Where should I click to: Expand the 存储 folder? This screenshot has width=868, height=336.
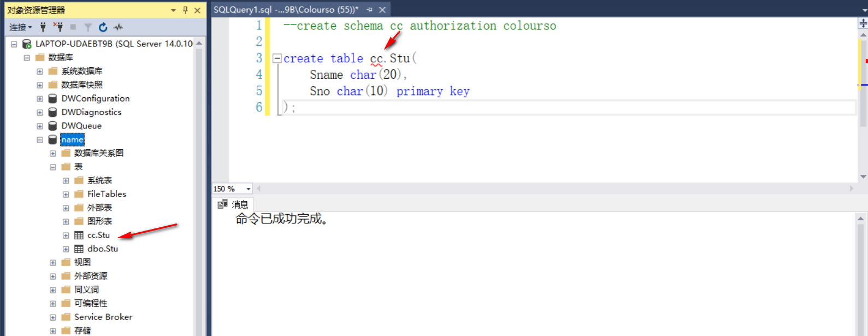[53, 331]
